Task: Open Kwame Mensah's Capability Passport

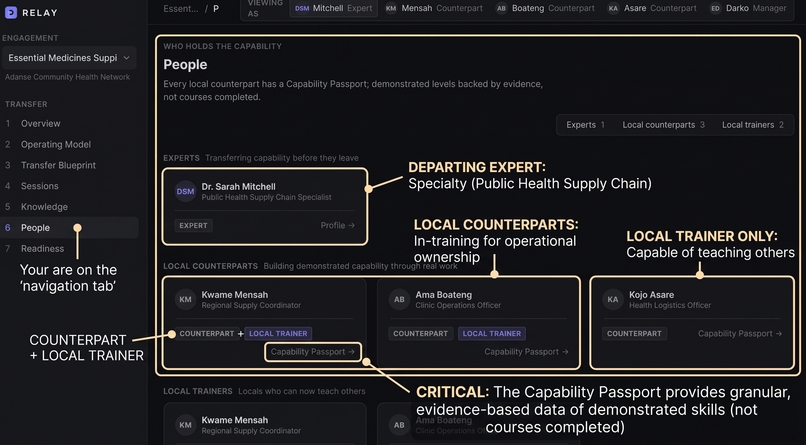Action: 313,352
